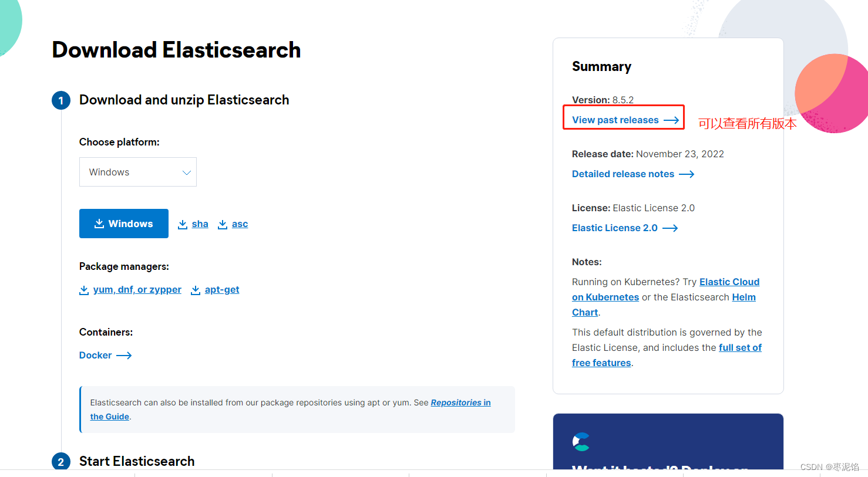Click the Package managers: label
This screenshot has width=868, height=477.
tap(124, 266)
